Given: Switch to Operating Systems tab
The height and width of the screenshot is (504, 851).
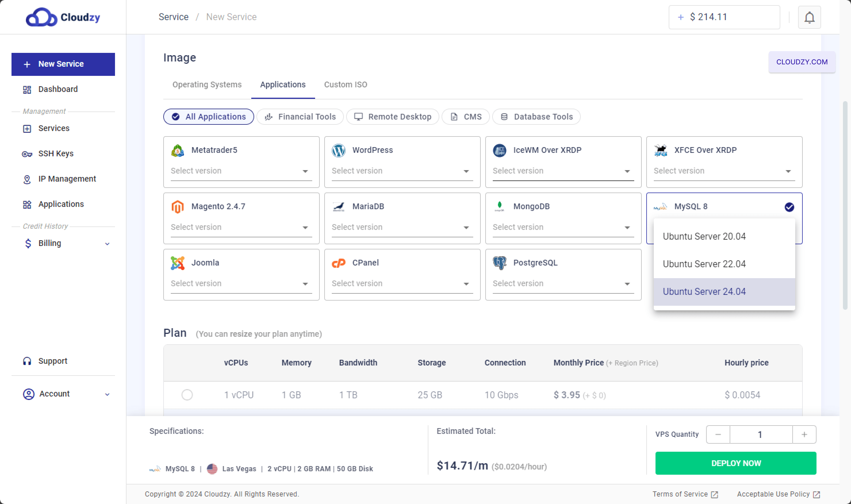Looking at the screenshot, I should [x=207, y=85].
